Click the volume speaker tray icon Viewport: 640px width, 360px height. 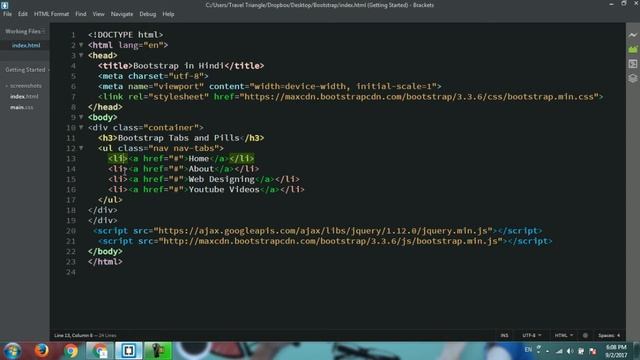570,351
